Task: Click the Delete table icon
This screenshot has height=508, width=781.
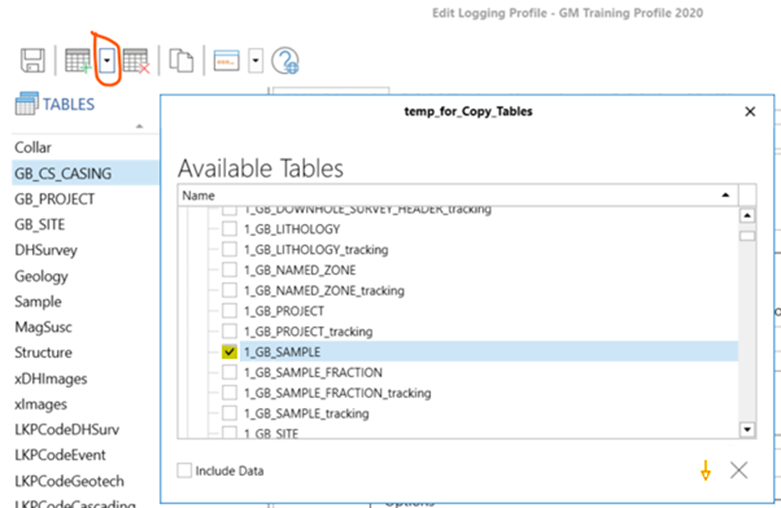Action: tap(137, 62)
